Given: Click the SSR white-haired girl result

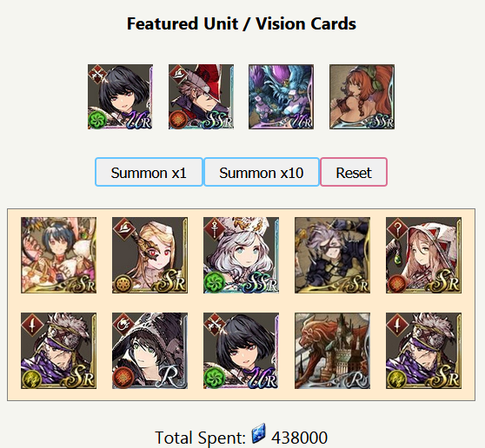Looking at the screenshot, I should pos(242,255).
